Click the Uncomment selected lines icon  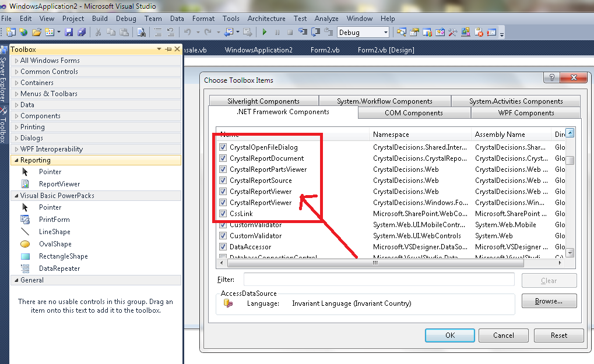pyautogui.click(x=171, y=33)
